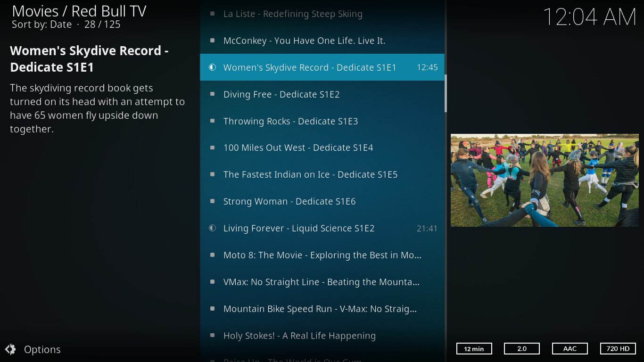
Task: Click the skydivers group thumbnail
Action: (x=545, y=180)
